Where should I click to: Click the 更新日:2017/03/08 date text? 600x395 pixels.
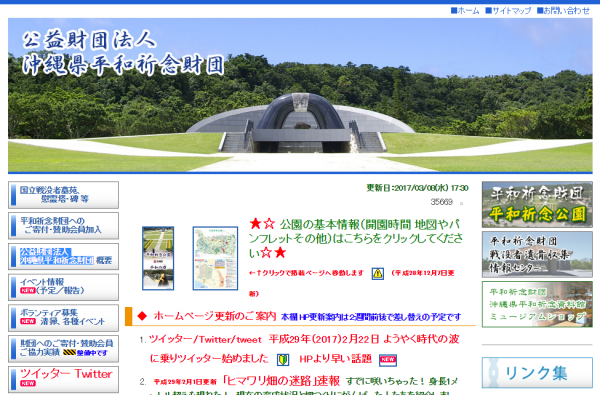[417, 188]
